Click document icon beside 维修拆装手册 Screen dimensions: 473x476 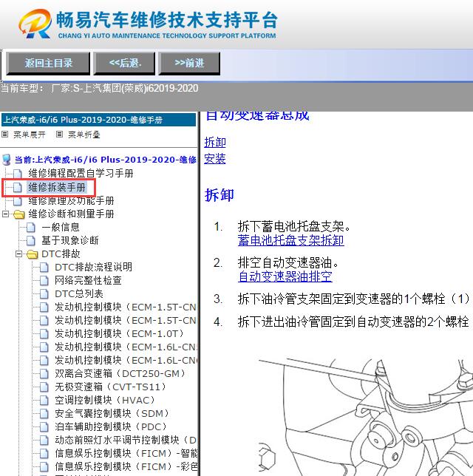18,188
